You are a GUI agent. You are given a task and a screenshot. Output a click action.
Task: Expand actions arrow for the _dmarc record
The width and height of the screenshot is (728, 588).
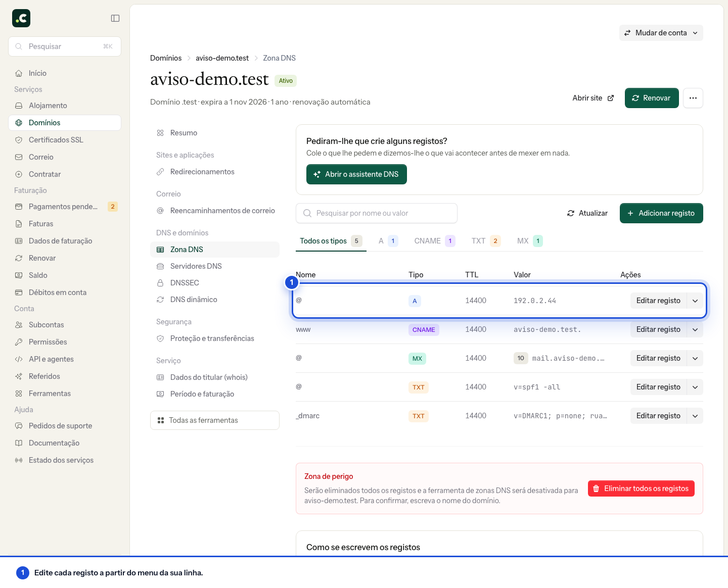point(695,416)
